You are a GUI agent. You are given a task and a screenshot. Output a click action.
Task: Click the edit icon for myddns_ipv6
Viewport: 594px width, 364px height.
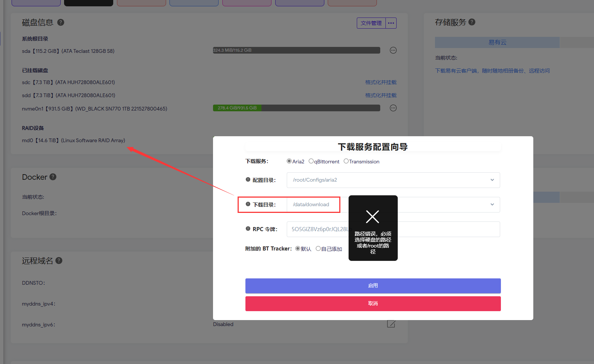click(x=391, y=324)
